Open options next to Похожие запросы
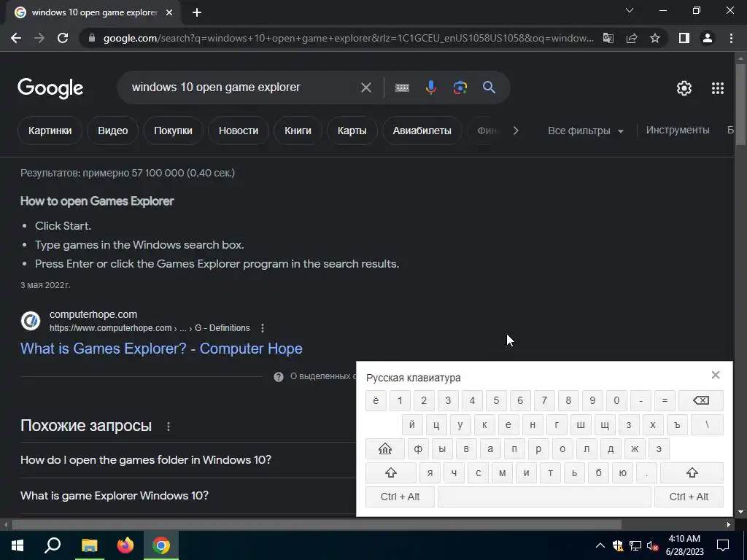 pos(169,426)
